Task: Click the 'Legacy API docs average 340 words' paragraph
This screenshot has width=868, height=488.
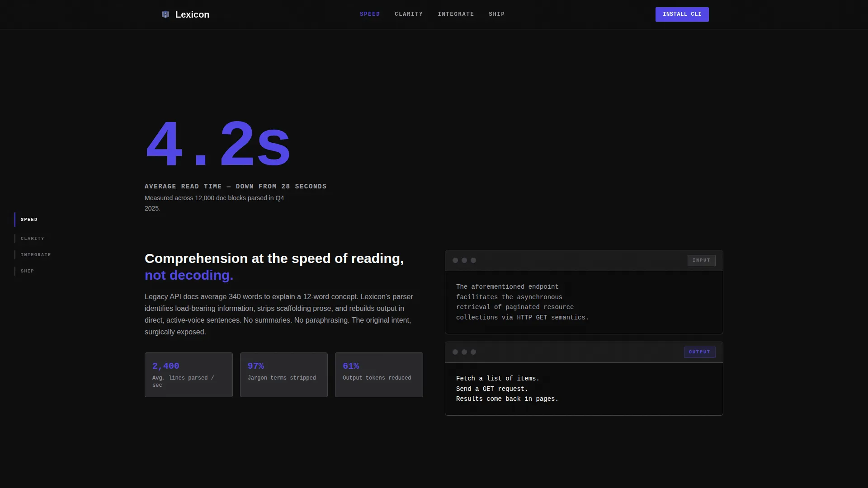Action: (279, 314)
